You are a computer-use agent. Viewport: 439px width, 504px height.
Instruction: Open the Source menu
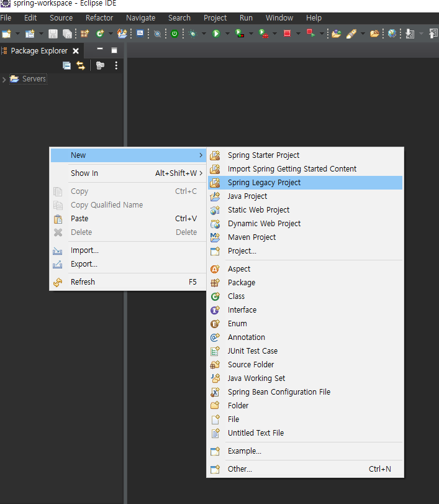click(x=61, y=17)
